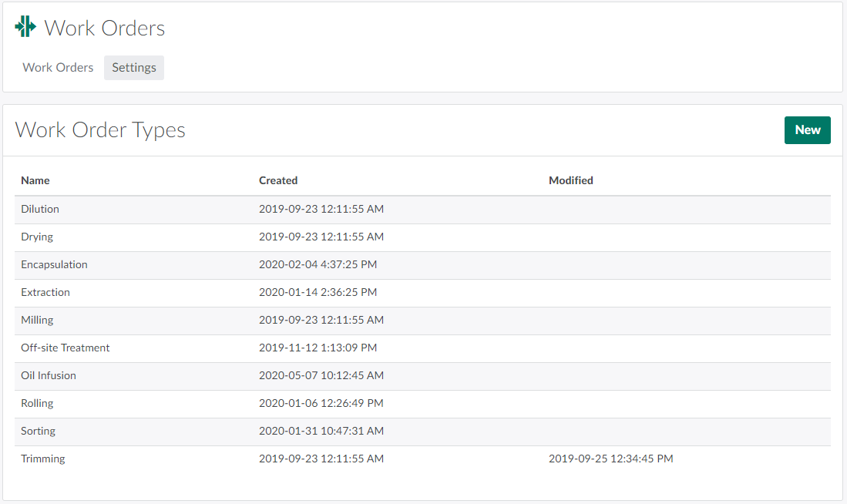Open the Settings tab

coord(134,68)
